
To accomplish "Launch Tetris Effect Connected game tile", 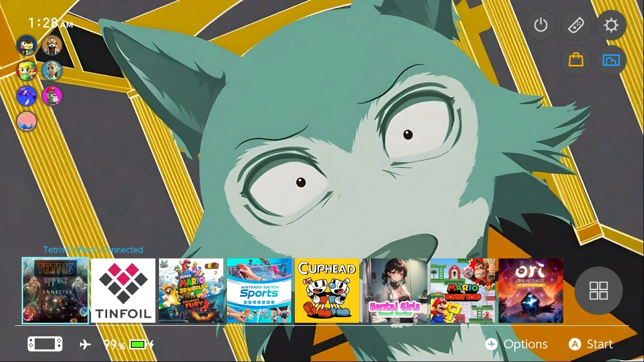I will click(55, 291).
